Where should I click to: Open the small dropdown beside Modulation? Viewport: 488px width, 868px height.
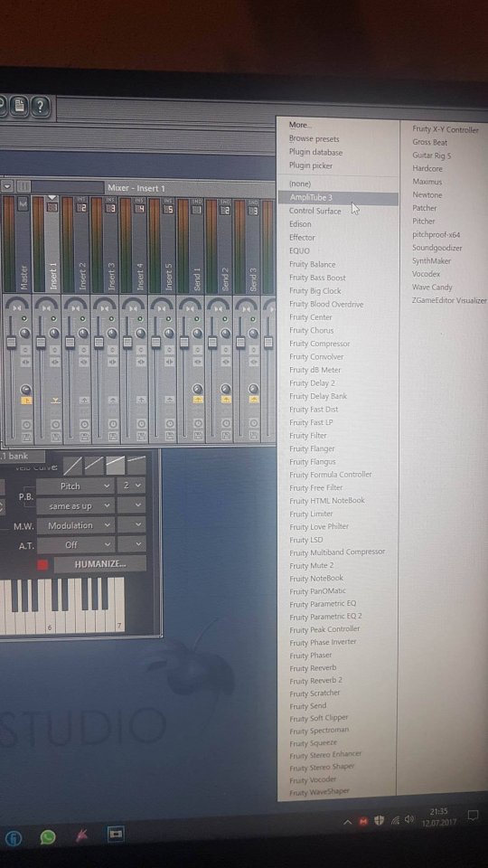coord(132,524)
